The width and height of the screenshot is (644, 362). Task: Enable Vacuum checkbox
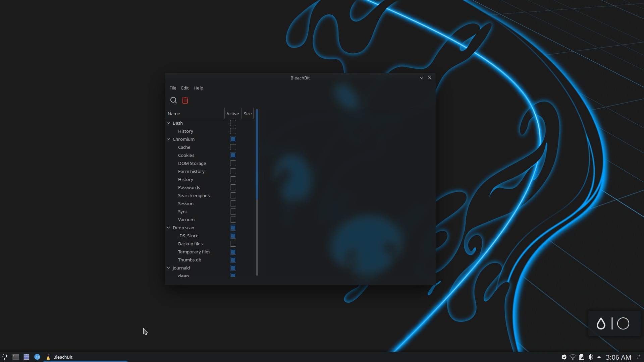[233, 220]
